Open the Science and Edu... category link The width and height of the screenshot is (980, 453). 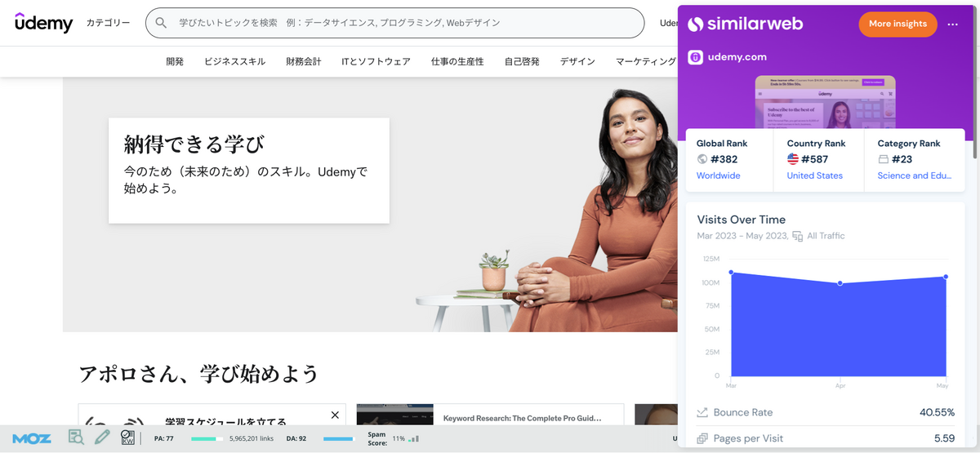click(916, 175)
